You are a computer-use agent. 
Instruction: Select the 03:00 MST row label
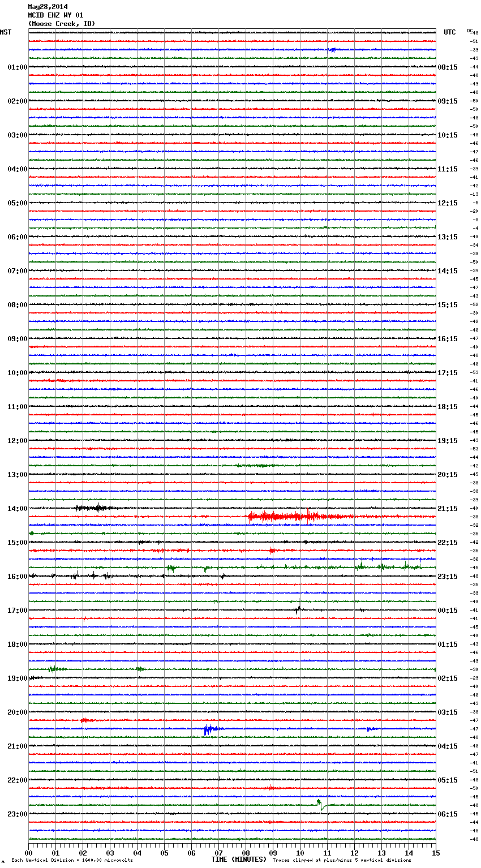pyautogui.click(x=17, y=135)
